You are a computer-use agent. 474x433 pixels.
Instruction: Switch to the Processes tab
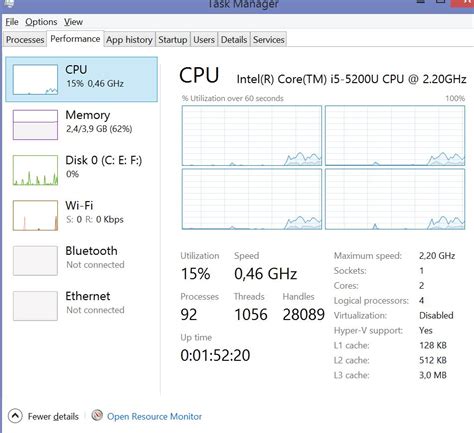[x=25, y=40]
